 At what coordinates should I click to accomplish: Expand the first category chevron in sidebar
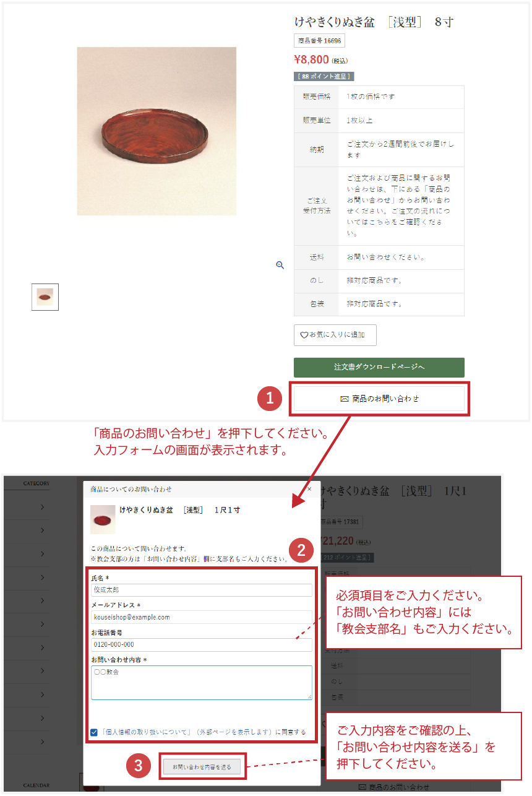coord(42,507)
